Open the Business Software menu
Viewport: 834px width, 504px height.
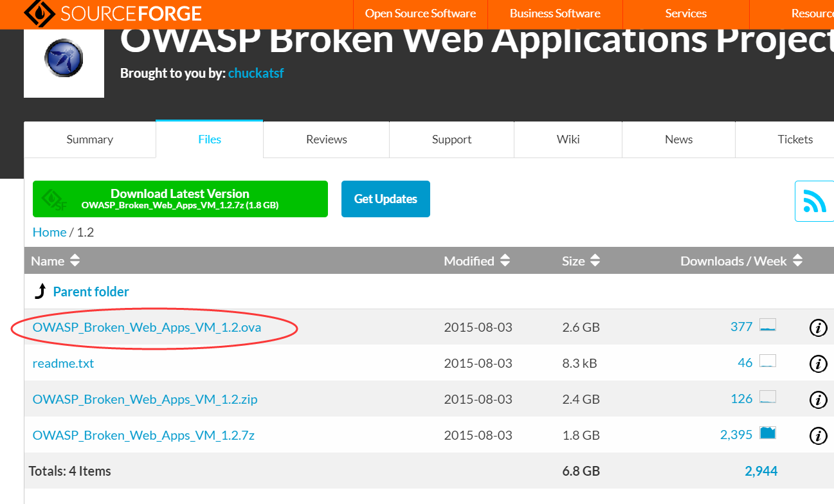[554, 13]
